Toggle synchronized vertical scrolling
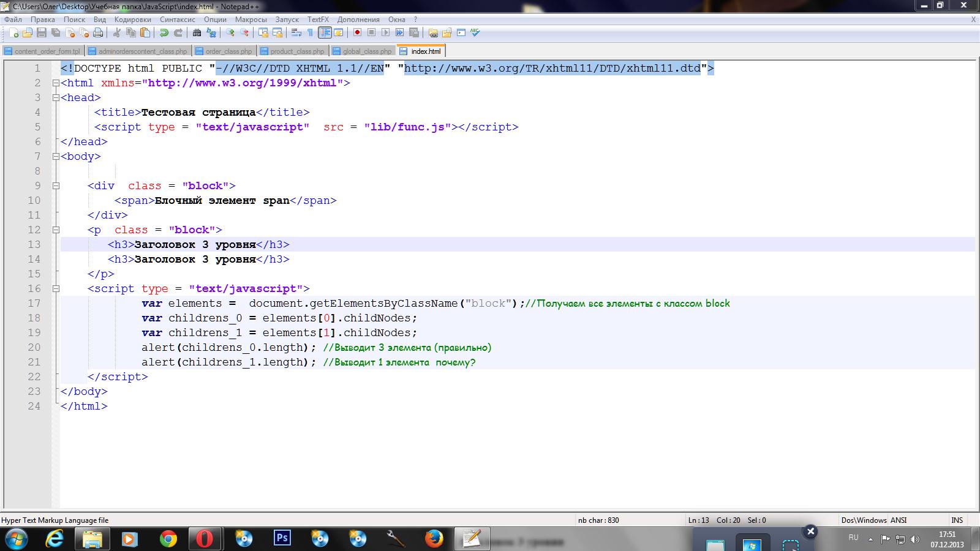Viewport: 980px width, 551px height. pos(263,32)
